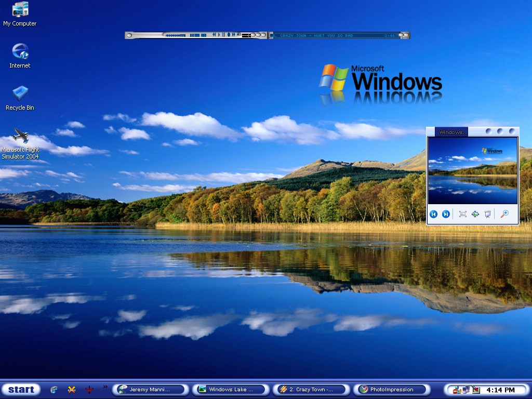Click the lake image preview in viewer
The height and width of the screenshot is (399, 532).
pyautogui.click(x=473, y=170)
